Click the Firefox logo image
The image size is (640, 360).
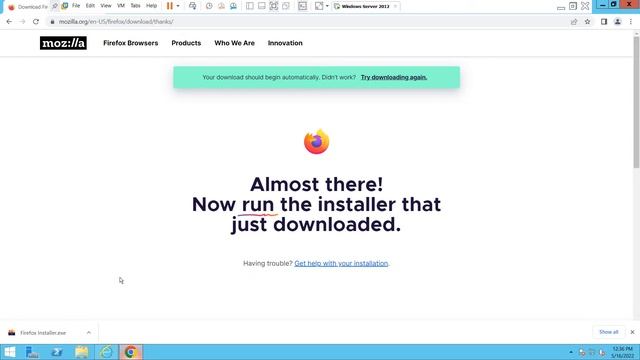pyautogui.click(x=316, y=142)
